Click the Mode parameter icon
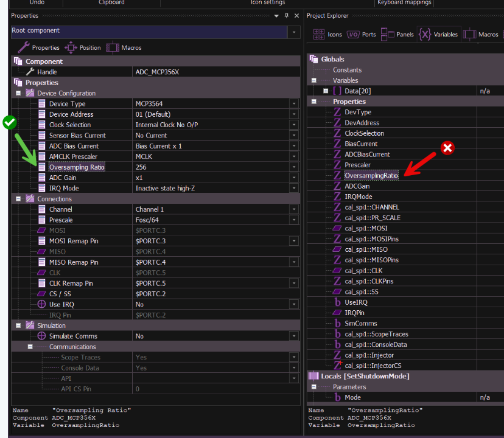504x438 pixels. [337, 397]
